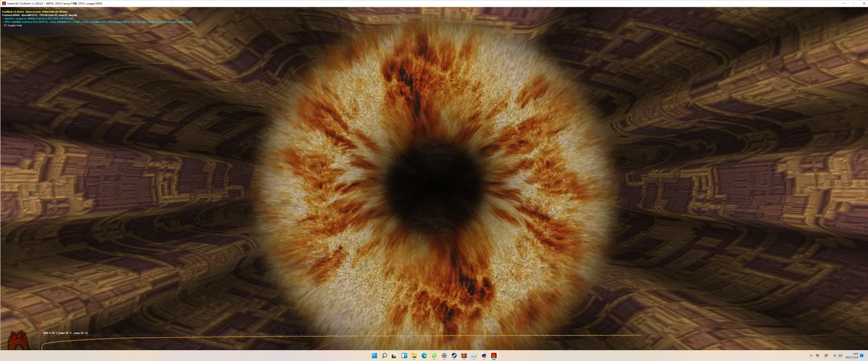Click the 'FurMark v1.28.0.0 - Burn-in test' overlay line
The image size is (868, 361).
coord(35,12)
